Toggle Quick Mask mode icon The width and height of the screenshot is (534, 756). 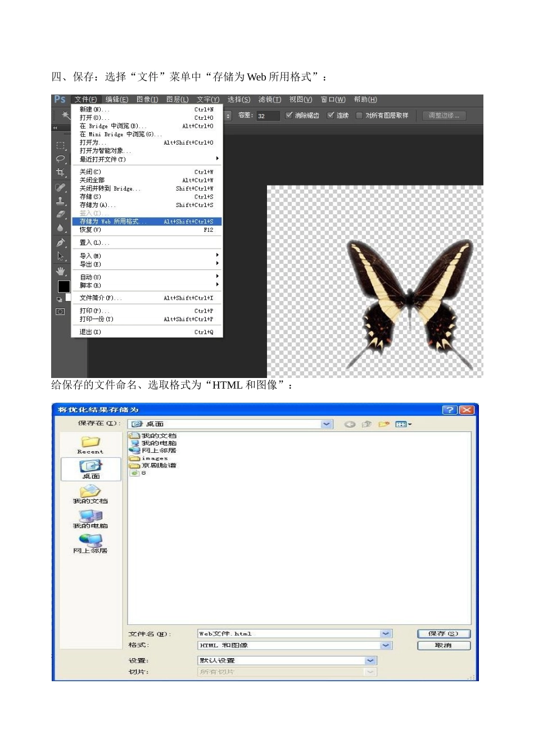(60, 311)
